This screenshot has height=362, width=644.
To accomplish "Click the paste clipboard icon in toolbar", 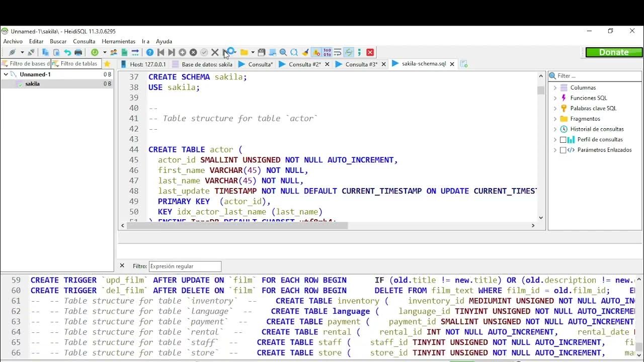I will click(x=56, y=52).
